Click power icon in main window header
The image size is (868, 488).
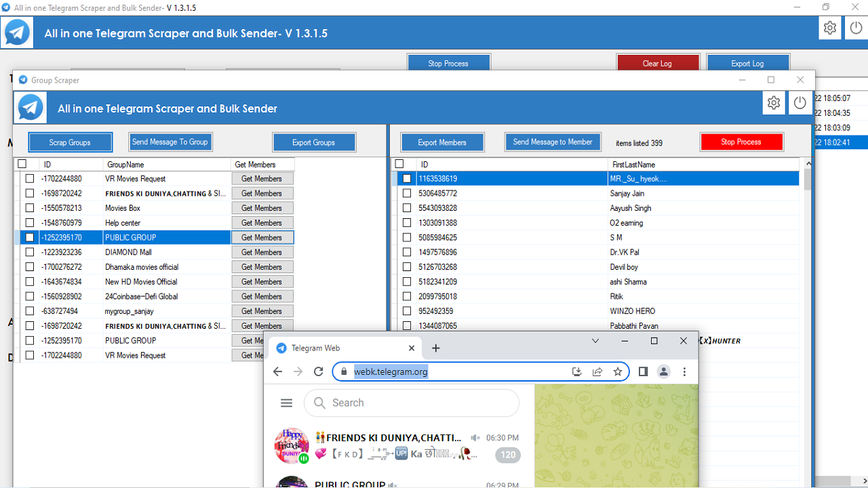856,28
